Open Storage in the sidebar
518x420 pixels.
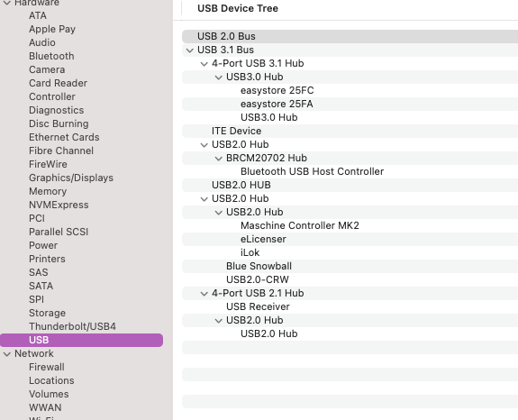(x=47, y=314)
